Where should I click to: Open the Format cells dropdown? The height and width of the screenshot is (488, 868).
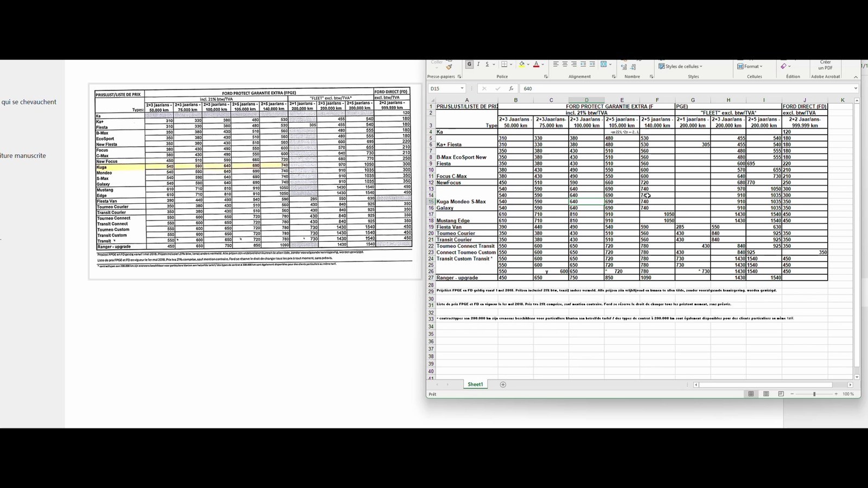[750, 66]
